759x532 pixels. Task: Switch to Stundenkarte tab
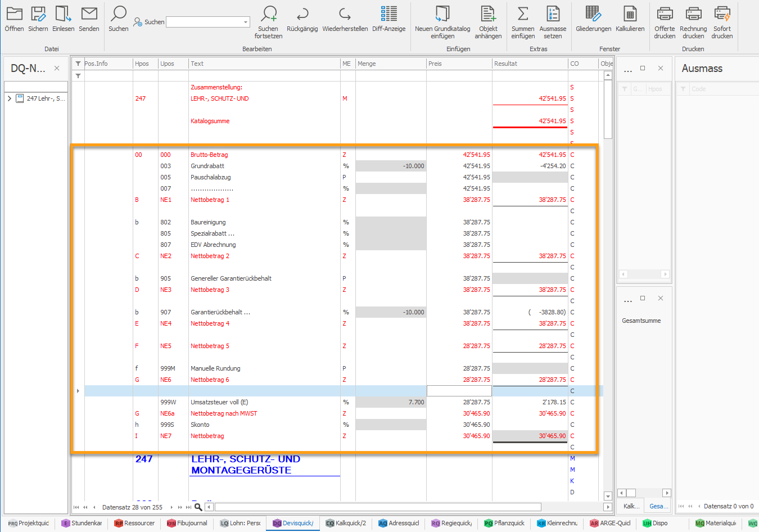tap(82, 523)
